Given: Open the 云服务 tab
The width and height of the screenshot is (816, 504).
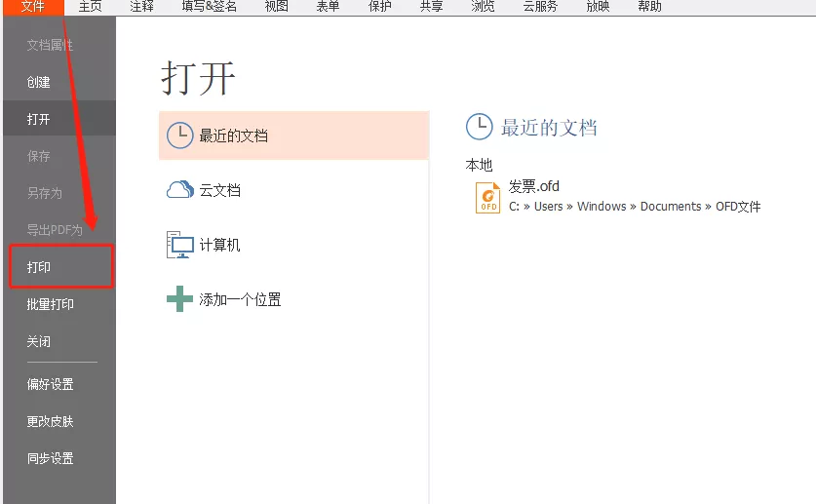Looking at the screenshot, I should pyautogui.click(x=540, y=7).
